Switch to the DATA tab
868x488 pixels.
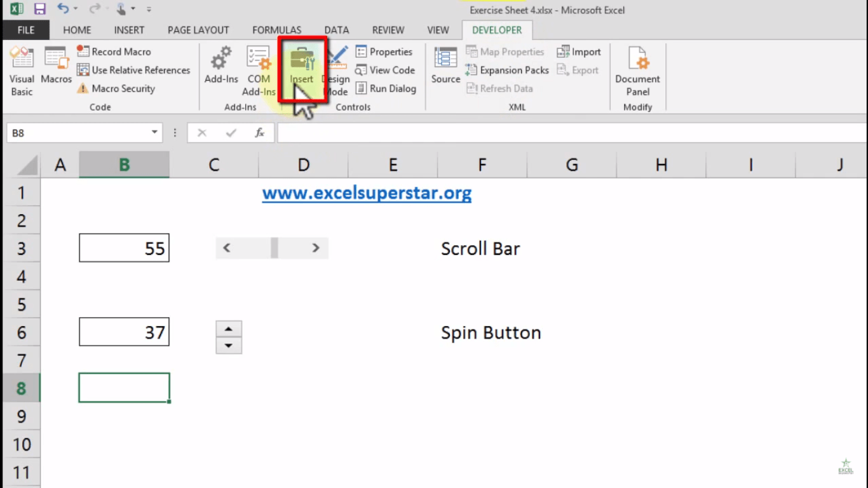click(x=336, y=30)
